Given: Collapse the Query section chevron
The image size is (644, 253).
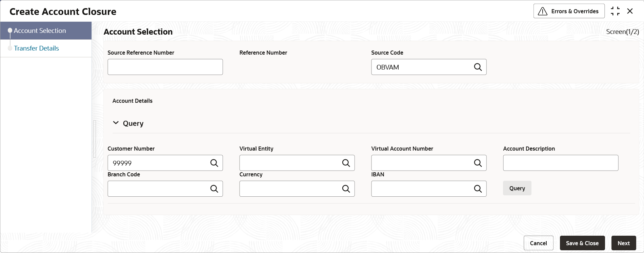Looking at the screenshot, I should coord(116,123).
